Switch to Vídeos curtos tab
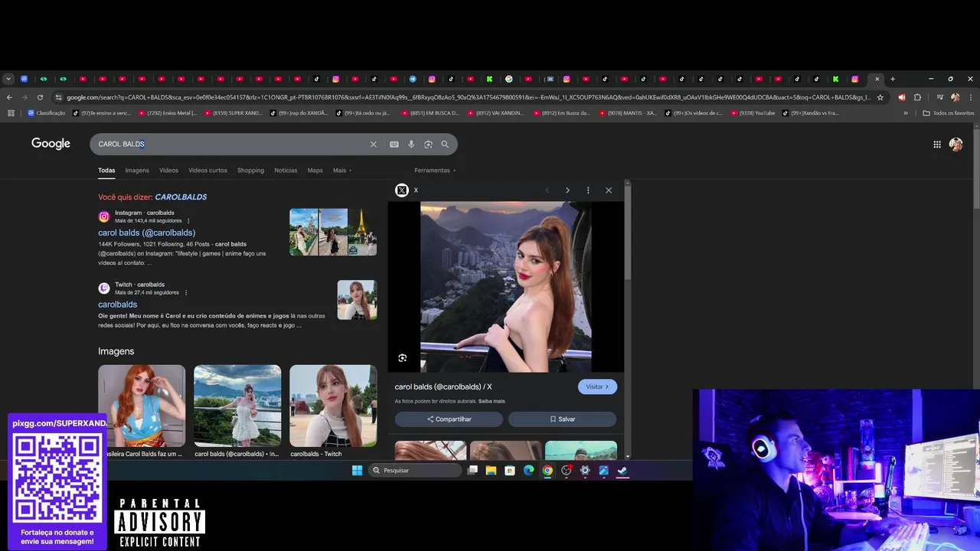 click(207, 170)
